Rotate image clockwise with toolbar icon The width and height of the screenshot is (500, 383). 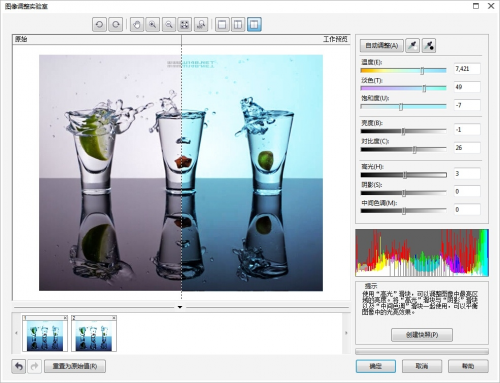click(116, 24)
